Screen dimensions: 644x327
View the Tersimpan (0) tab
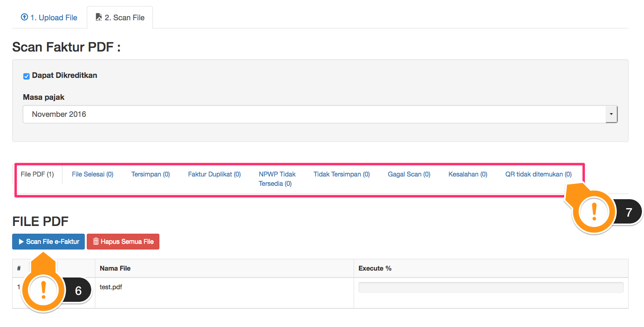(x=150, y=174)
